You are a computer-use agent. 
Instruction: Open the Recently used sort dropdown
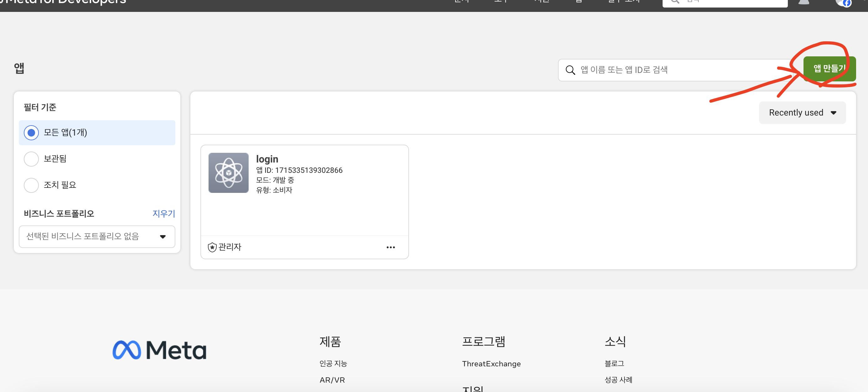coord(802,113)
